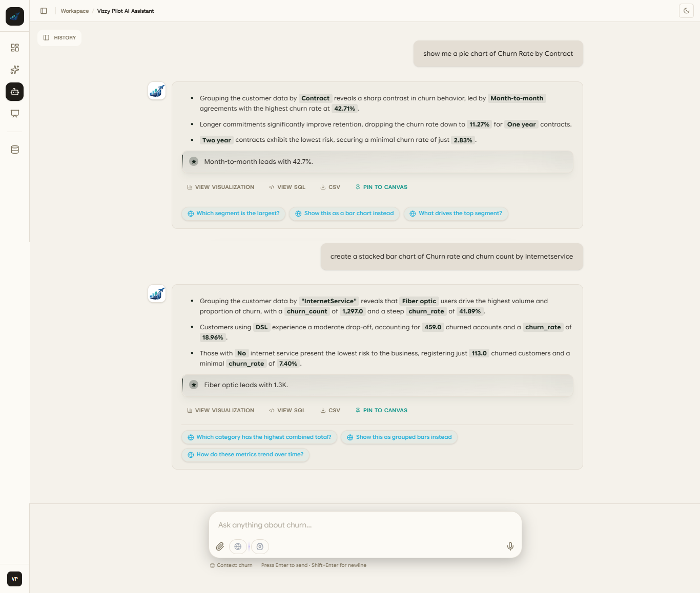This screenshot has height=593, width=700.
Task: Open the HISTORY panel button
Action: [59, 38]
